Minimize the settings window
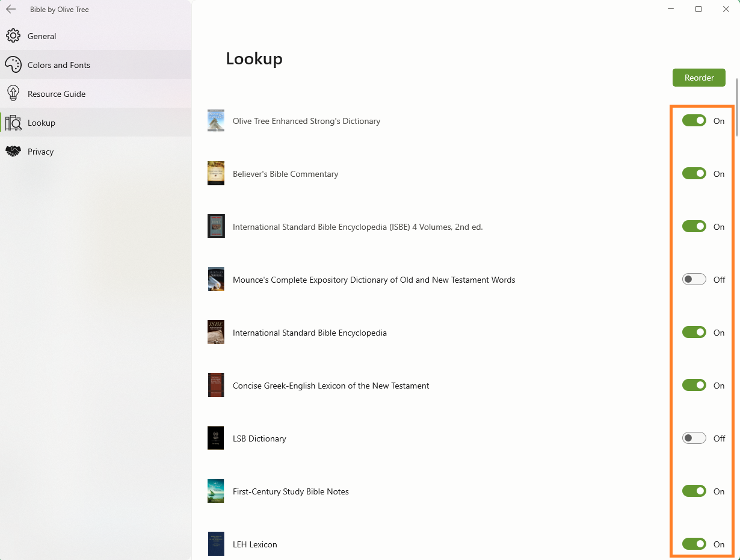This screenshot has height=560, width=740. [671, 9]
